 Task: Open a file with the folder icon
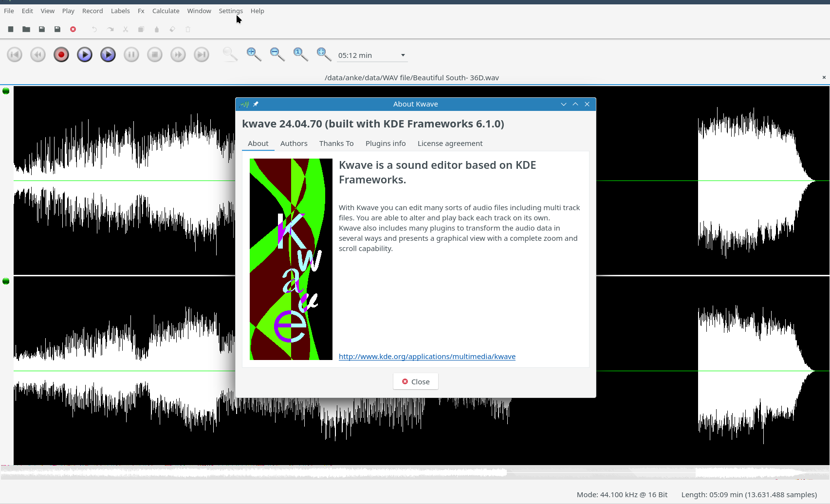(x=26, y=29)
